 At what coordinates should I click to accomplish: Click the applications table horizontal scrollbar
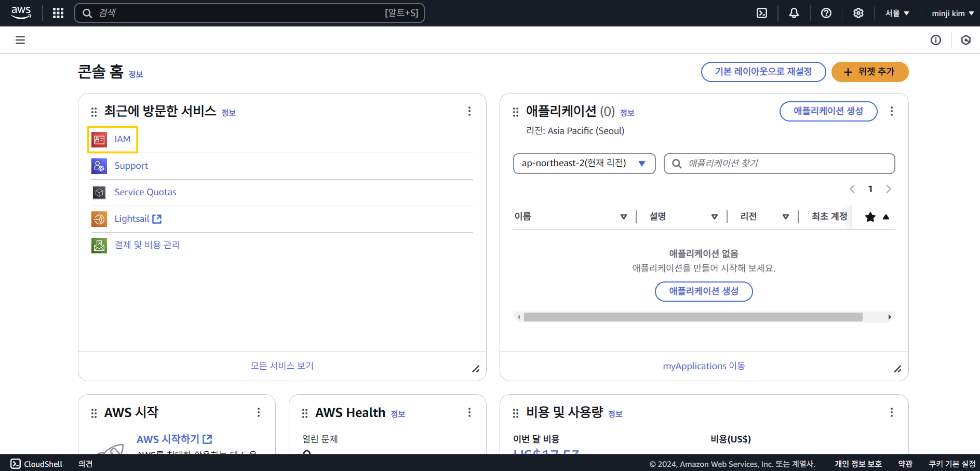pyautogui.click(x=693, y=317)
